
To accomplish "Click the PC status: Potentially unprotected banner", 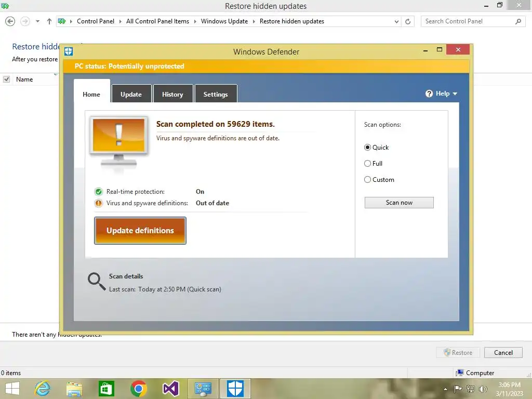I will [x=266, y=66].
